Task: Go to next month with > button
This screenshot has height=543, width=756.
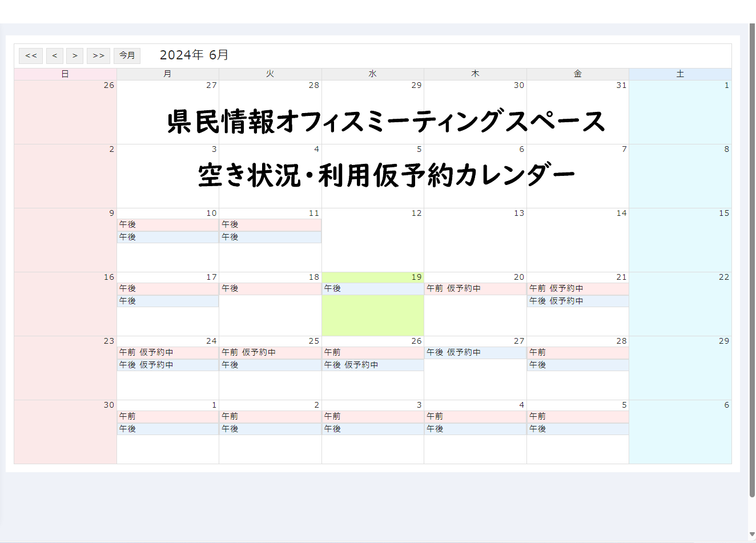Action: pyautogui.click(x=75, y=55)
